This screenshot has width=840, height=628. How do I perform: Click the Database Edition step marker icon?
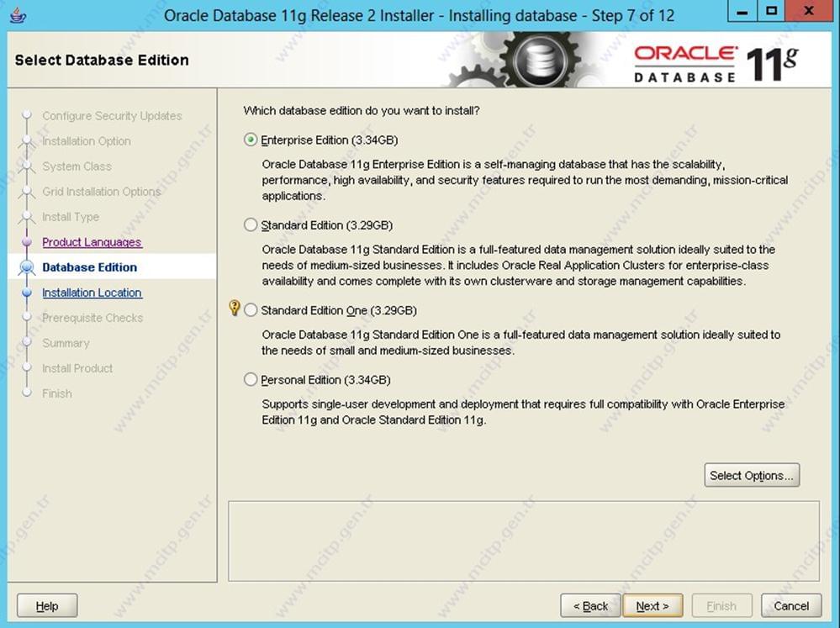[27, 267]
